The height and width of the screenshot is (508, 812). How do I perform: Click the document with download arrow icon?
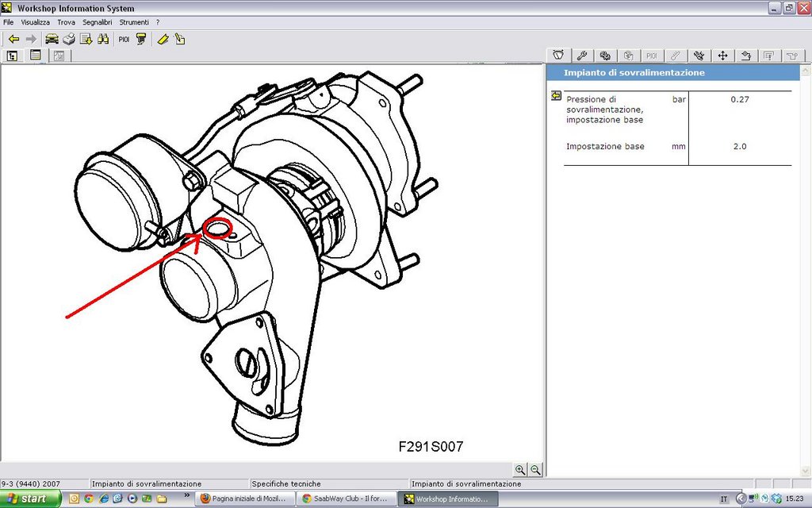tap(86, 39)
